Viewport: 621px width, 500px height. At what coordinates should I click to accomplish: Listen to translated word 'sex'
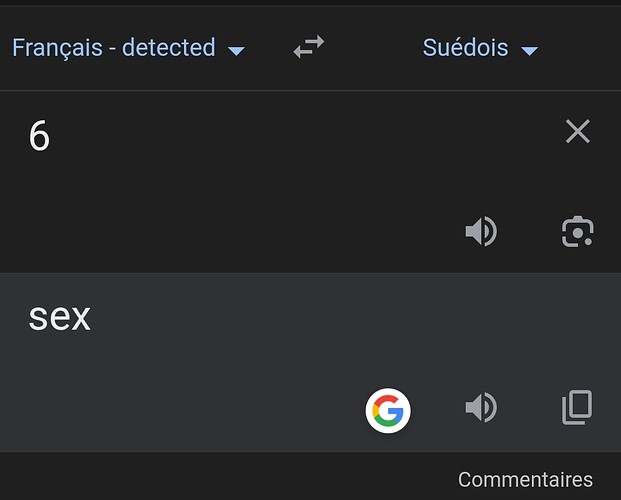point(481,407)
